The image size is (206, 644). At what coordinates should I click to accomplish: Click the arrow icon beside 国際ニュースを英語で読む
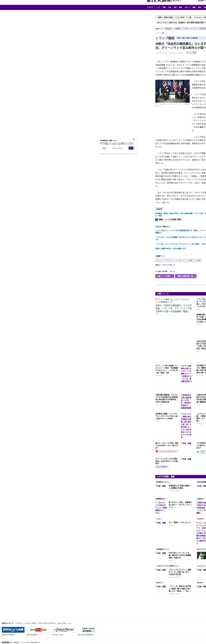click(157, 219)
